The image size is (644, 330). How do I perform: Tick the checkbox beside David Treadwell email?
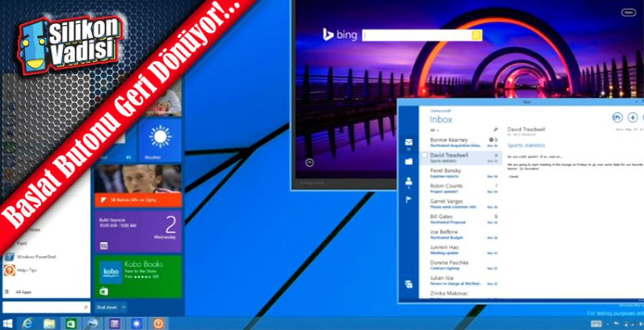(425, 155)
